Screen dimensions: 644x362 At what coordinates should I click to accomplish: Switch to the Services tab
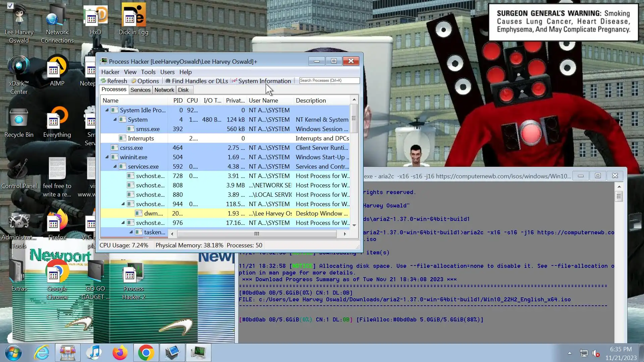[140, 90]
